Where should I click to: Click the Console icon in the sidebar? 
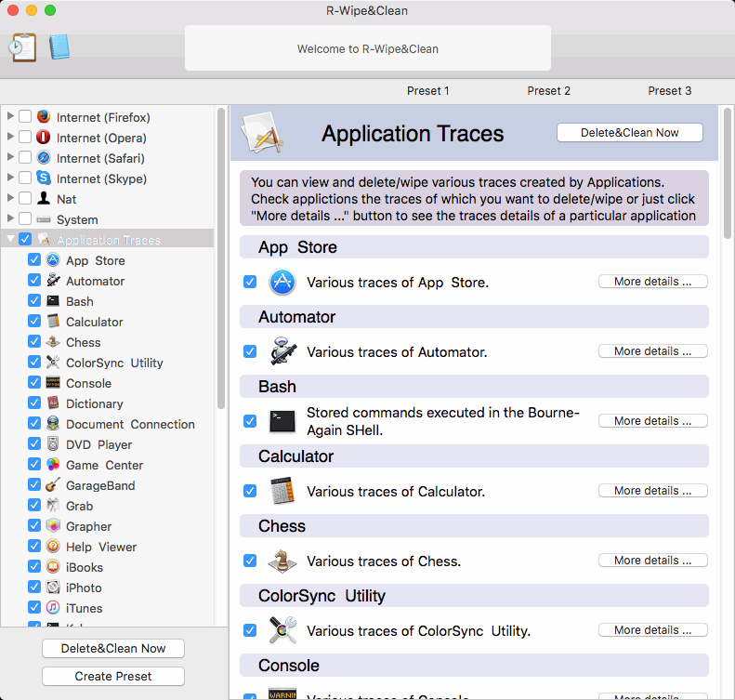click(x=53, y=383)
